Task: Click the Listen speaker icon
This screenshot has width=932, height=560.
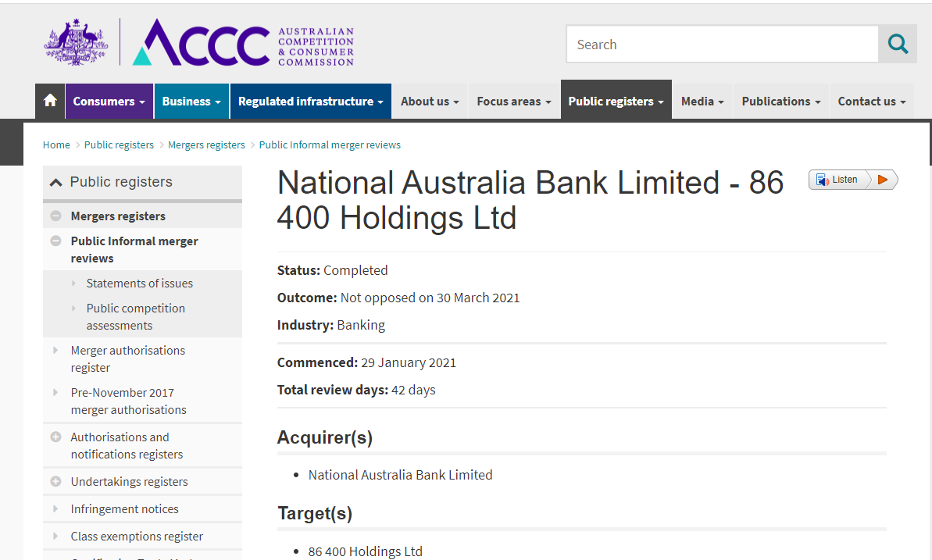Action: pyautogui.click(x=823, y=180)
